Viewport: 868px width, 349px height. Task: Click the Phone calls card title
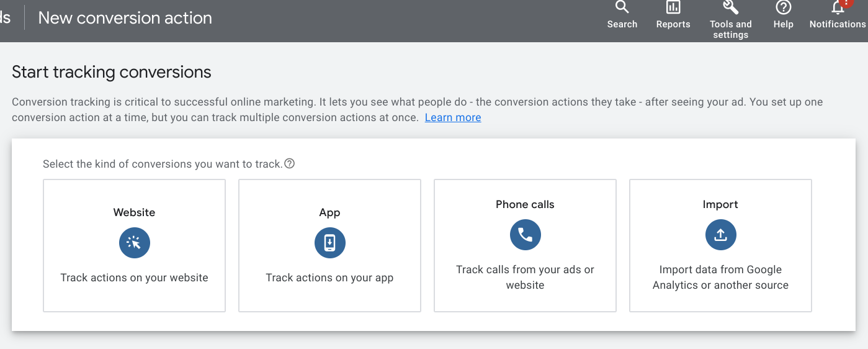pos(525,204)
